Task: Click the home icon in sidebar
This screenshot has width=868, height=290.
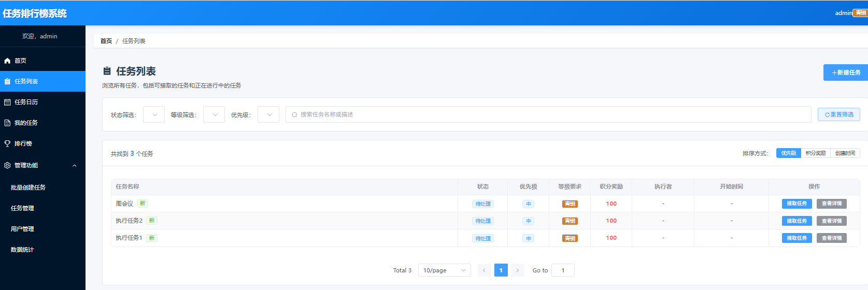Action: click(7, 61)
